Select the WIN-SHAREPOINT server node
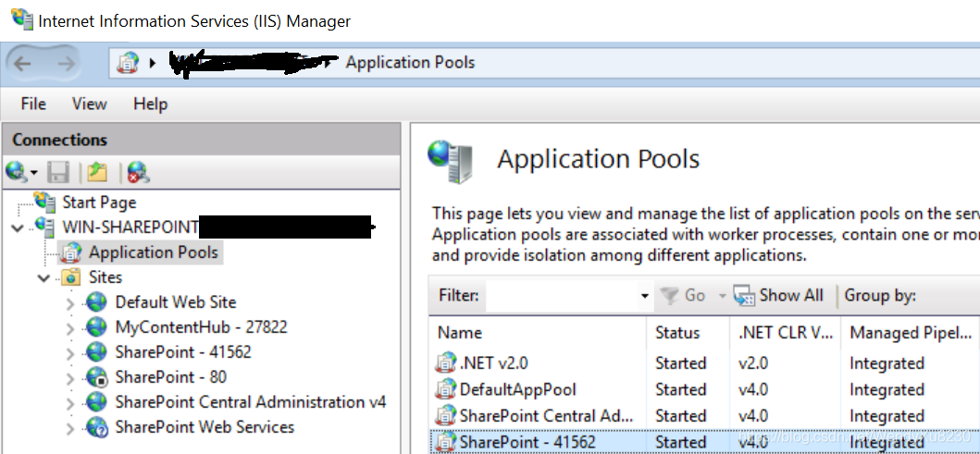The height and width of the screenshot is (454, 980). pyautogui.click(x=130, y=227)
